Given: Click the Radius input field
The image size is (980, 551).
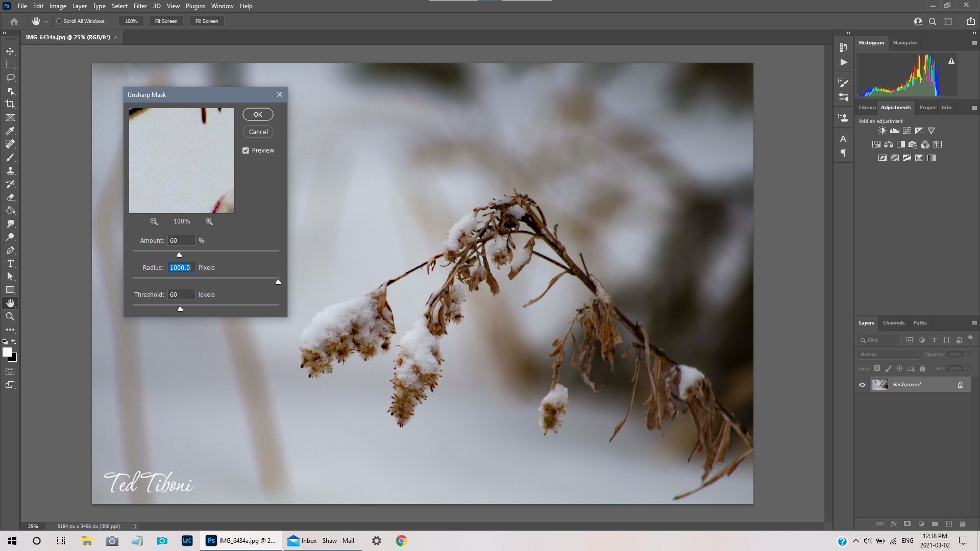Looking at the screenshot, I should (181, 267).
